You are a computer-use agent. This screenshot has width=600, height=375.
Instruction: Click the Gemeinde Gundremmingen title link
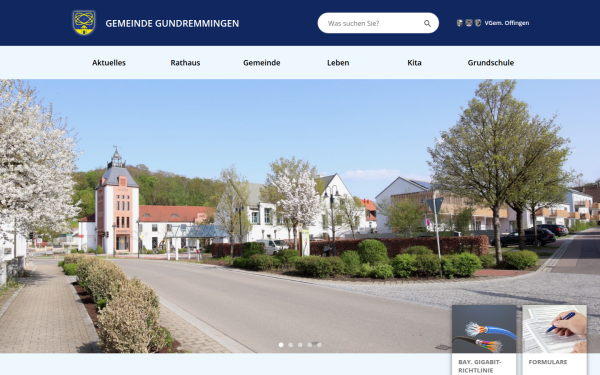click(172, 23)
